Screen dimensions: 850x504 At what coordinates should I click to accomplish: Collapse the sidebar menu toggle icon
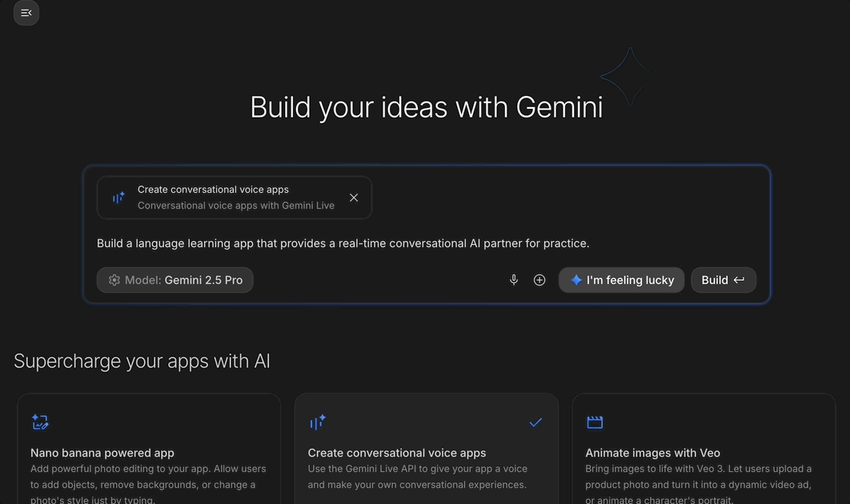[26, 13]
